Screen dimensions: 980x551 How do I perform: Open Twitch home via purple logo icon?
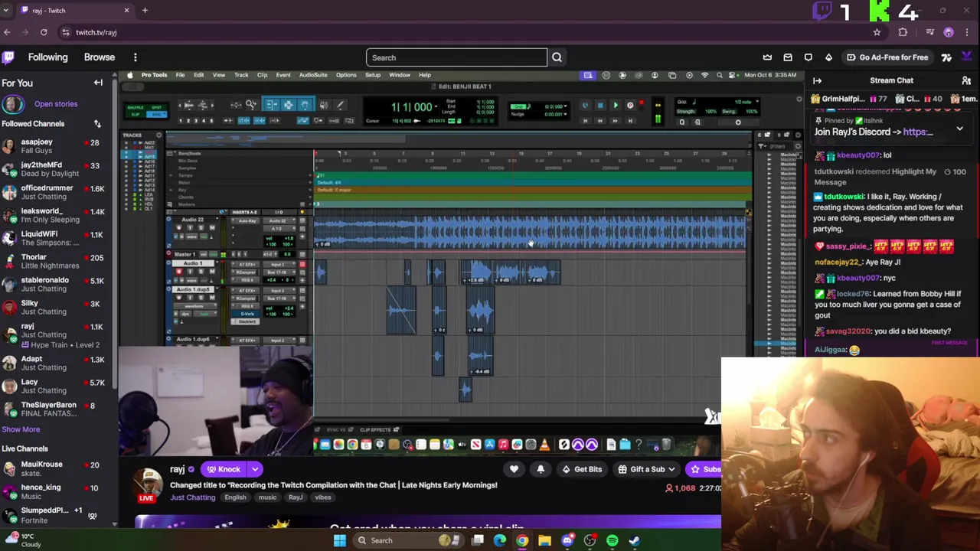pos(8,57)
